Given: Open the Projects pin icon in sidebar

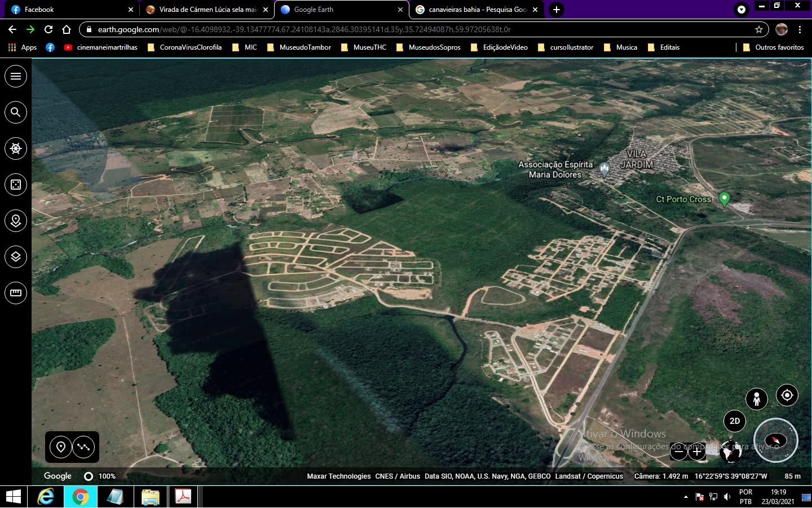Looking at the screenshot, I should point(16,221).
